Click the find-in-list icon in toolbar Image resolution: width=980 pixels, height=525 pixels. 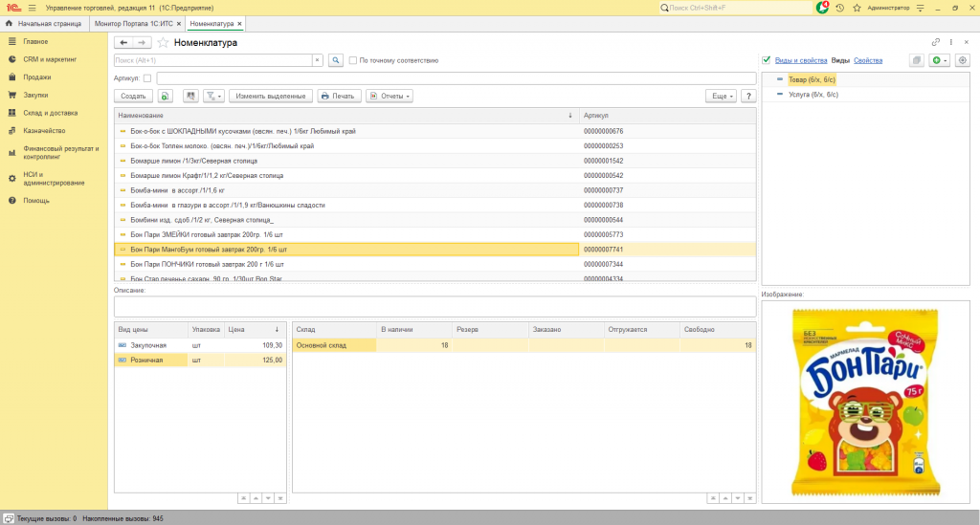[190, 97]
